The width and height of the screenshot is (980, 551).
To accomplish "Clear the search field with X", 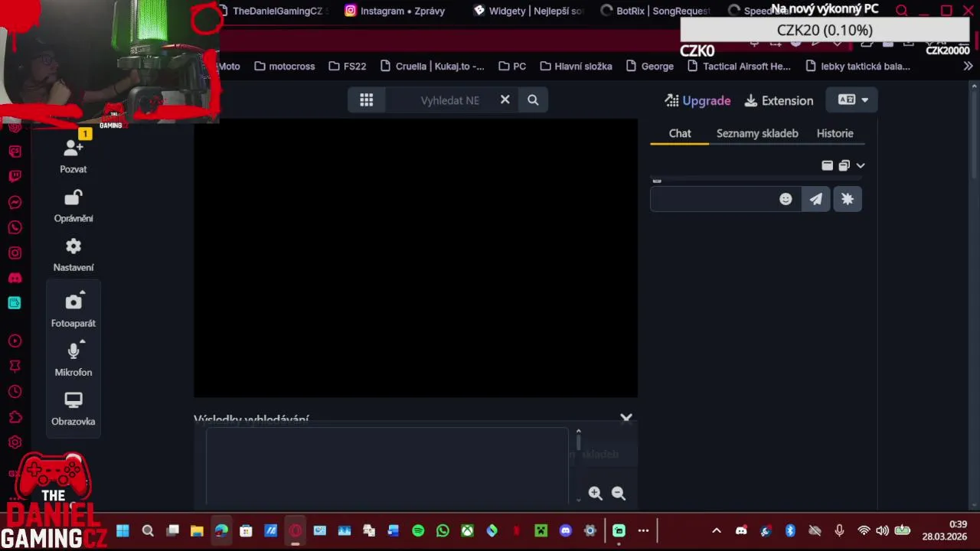I will coord(505,100).
